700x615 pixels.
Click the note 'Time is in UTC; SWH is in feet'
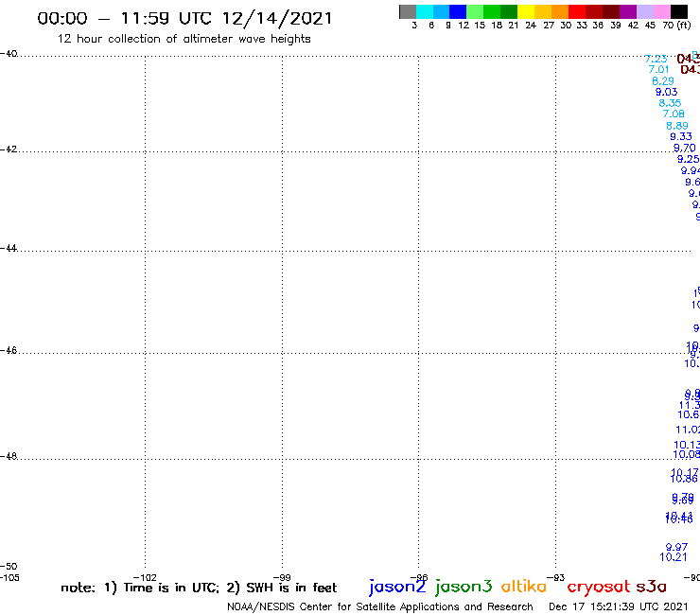199,588
